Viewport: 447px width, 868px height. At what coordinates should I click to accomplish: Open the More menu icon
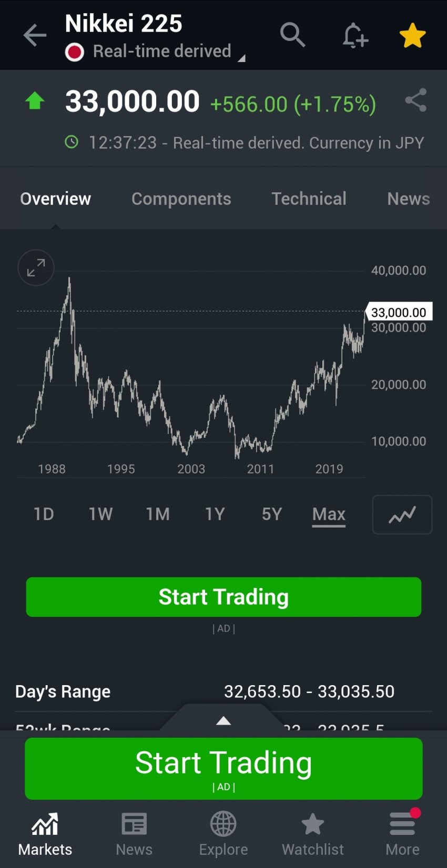point(402,834)
